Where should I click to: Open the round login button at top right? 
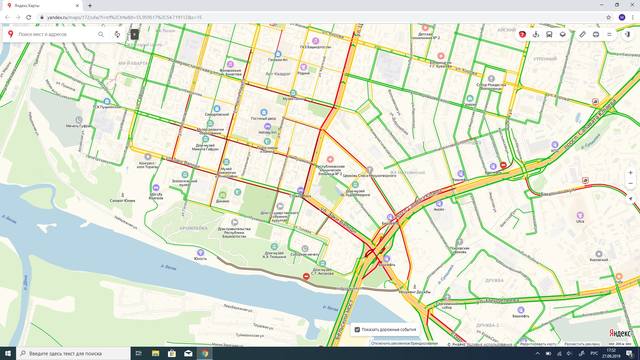coord(628,35)
